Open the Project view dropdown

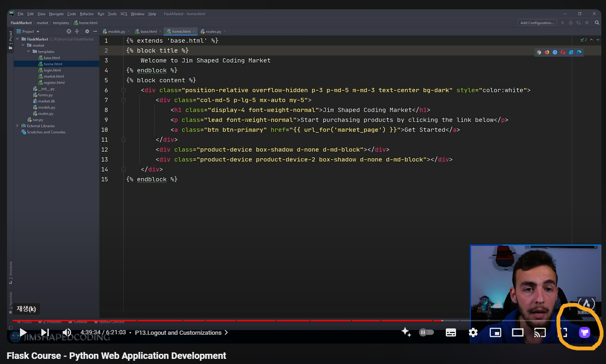click(28, 32)
